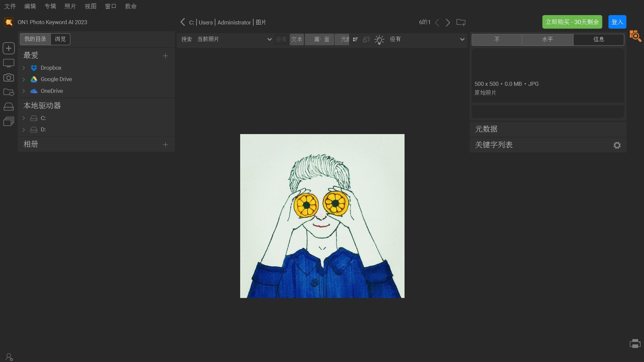Select the drawing photo preview
Image resolution: width=644 pixels, height=362 pixels.
pyautogui.click(x=322, y=216)
